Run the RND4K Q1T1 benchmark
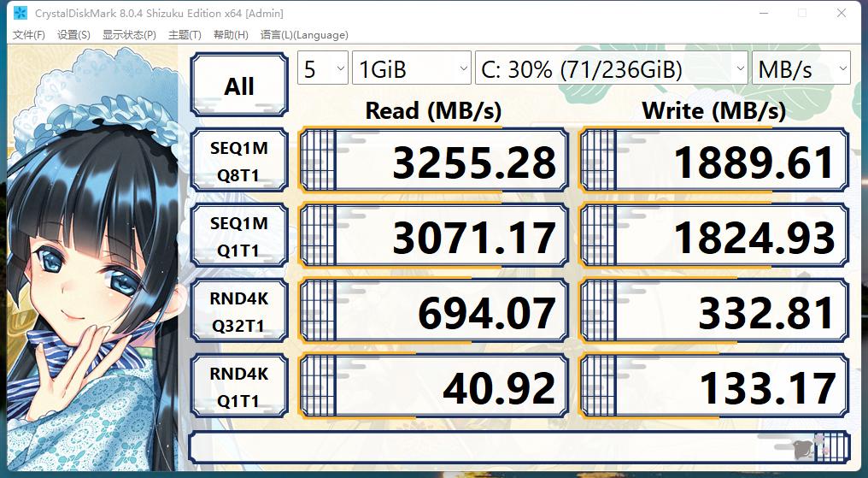The image size is (868, 478). [239, 387]
